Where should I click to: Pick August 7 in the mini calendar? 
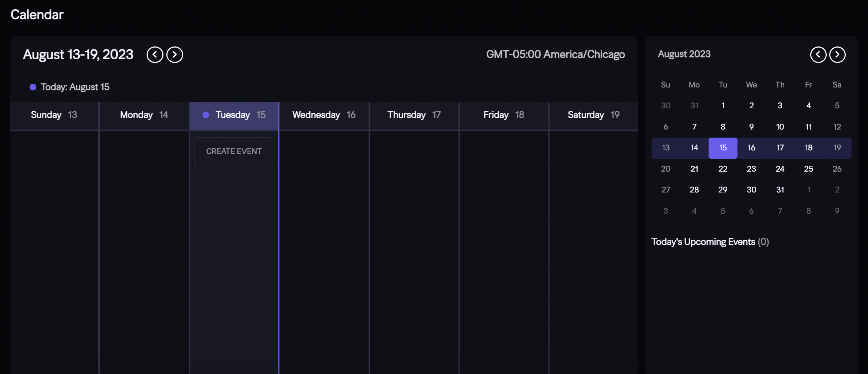click(694, 127)
